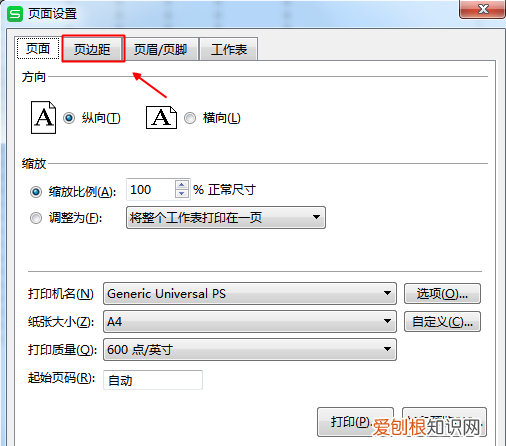
Task: Click the 打印(P)... button
Action: point(355,422)
